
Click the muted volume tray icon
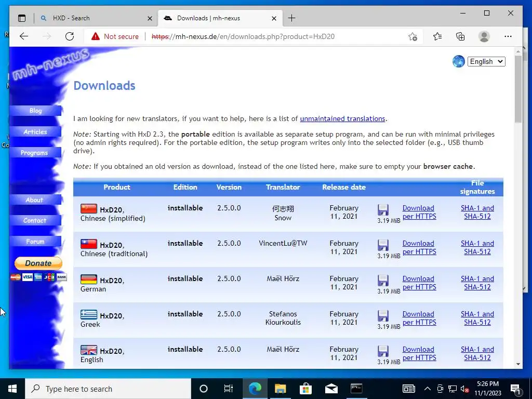[464, 389]
